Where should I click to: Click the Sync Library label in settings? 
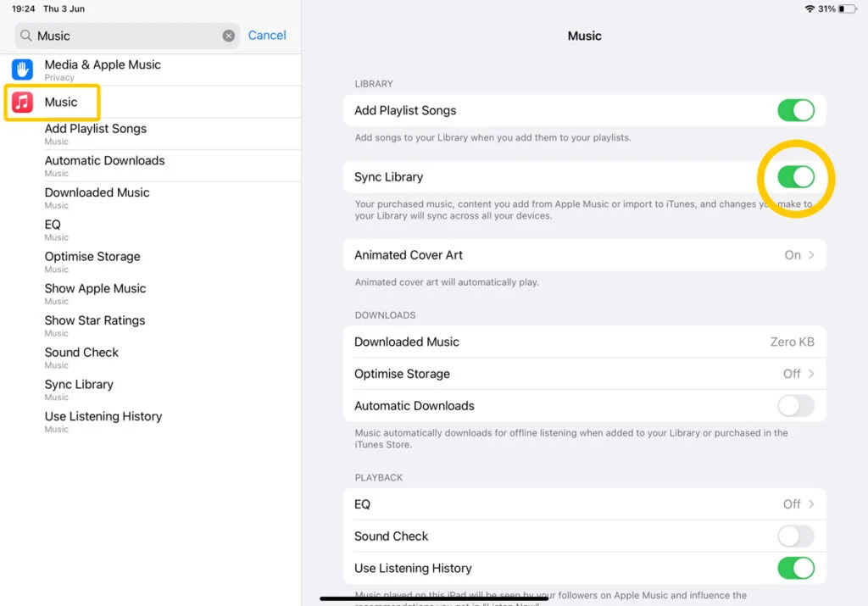click(388, 177)
